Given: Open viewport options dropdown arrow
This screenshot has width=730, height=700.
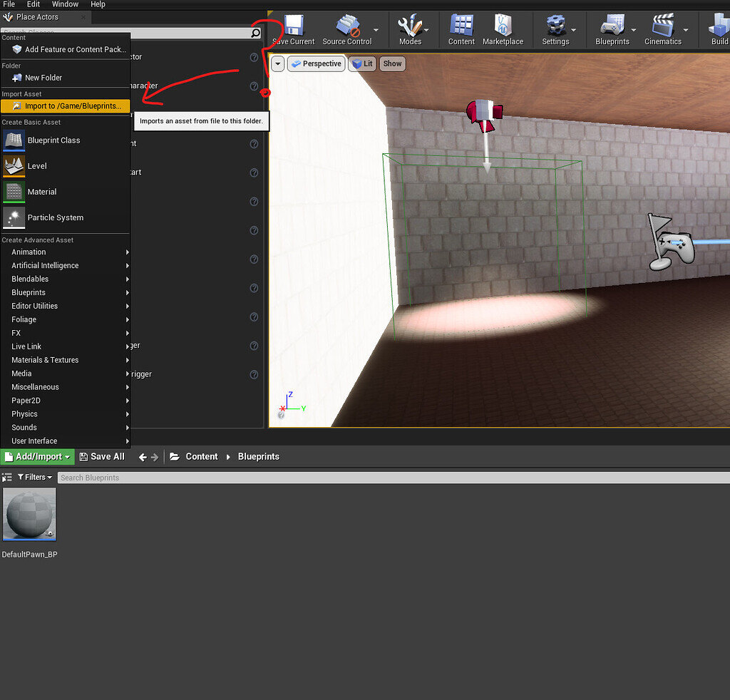Looking at the screenshot, I should point(278,63).
